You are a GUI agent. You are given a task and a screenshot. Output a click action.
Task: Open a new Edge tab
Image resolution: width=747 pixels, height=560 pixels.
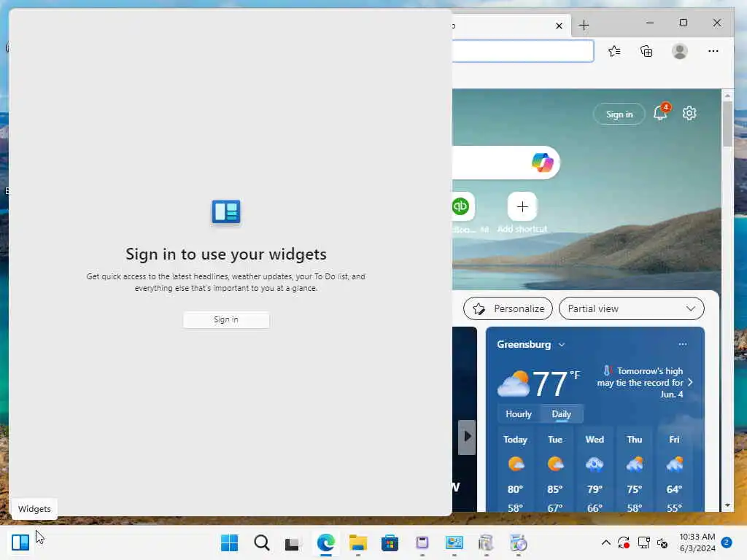click(x=584, y=26)
